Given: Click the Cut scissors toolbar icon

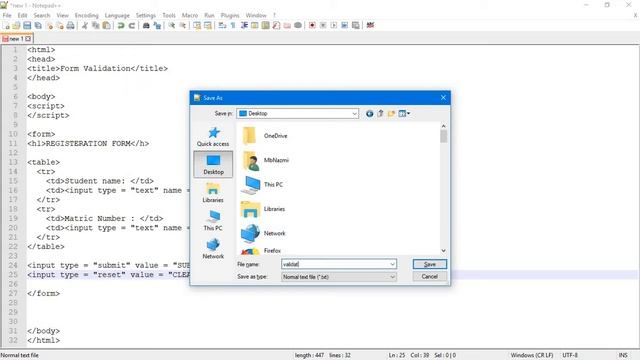Looking at the screenshot, I should click(85, 25).
